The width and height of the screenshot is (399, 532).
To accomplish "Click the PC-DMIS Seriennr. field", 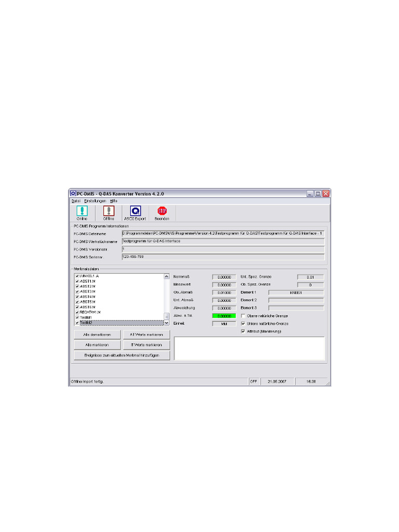I will (223, 257).
